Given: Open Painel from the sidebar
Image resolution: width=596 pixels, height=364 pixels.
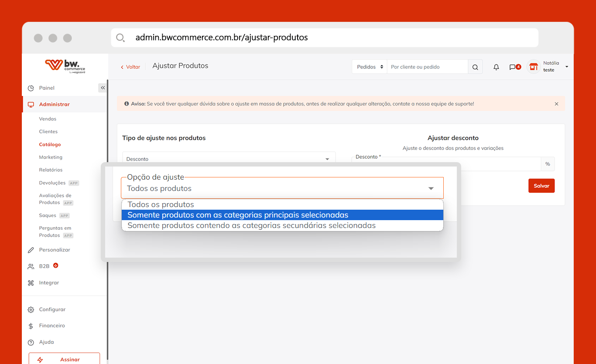Looking at the screenshot, I should pos(47,88).
